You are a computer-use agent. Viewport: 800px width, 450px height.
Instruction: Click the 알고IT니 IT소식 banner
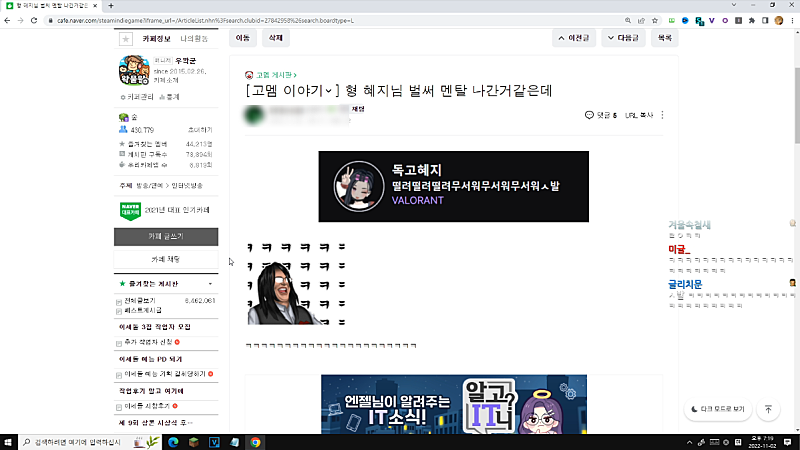pos(454,404)
